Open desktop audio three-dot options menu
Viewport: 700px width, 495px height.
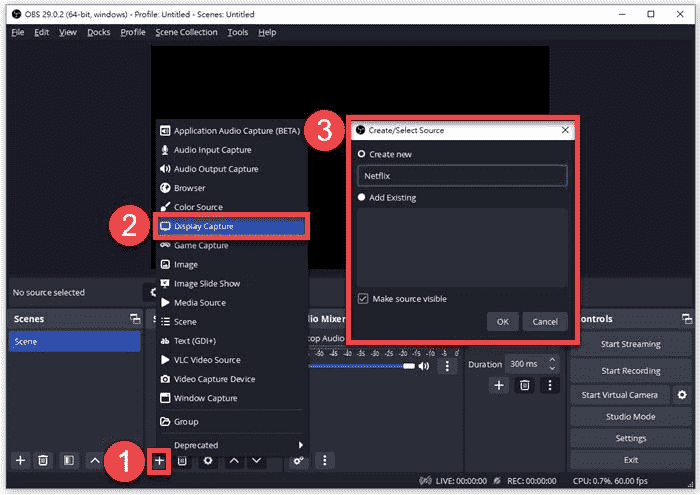tap(447, 366)
